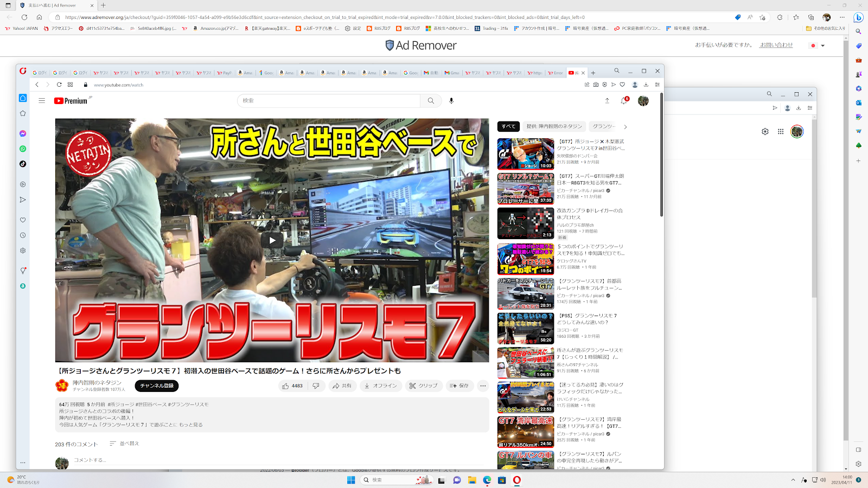Open Microsoft Edge from the taskbar
This screenshot has height=488, width=868.
[x=487, y=480]
